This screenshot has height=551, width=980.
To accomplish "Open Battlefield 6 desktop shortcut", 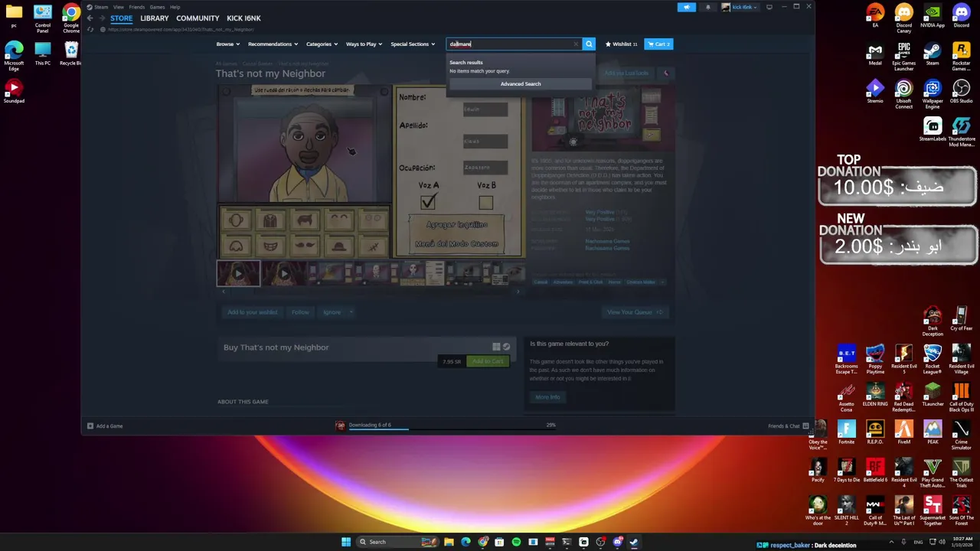I will point(875,471).
